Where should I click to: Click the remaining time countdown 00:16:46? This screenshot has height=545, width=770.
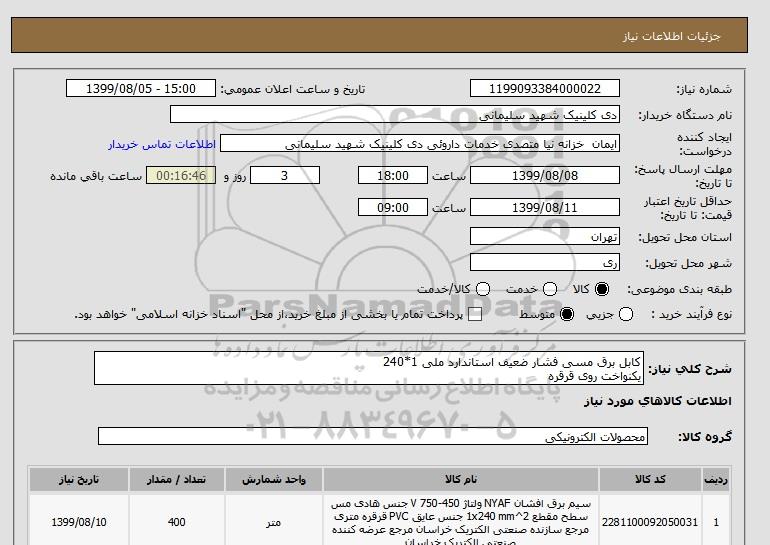(x=181, y=175)
